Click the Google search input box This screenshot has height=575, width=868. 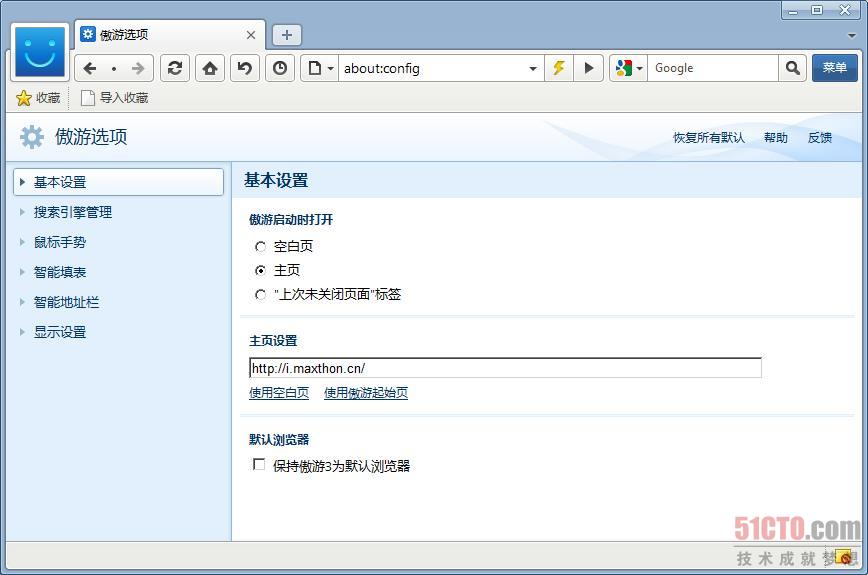(x=713, y=68)
